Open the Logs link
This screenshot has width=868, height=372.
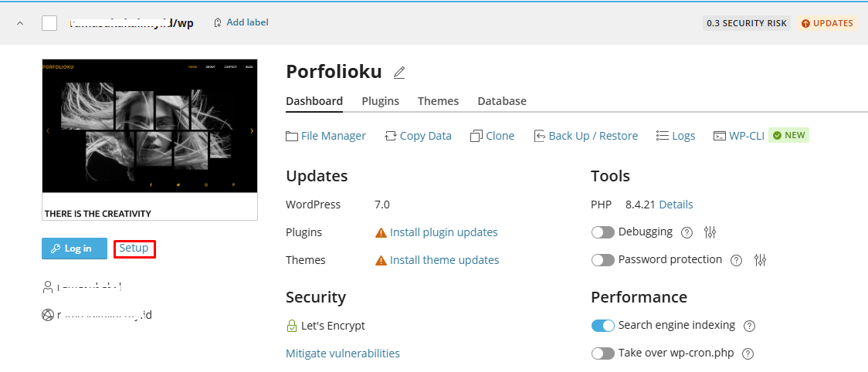[x=683, y=136]
